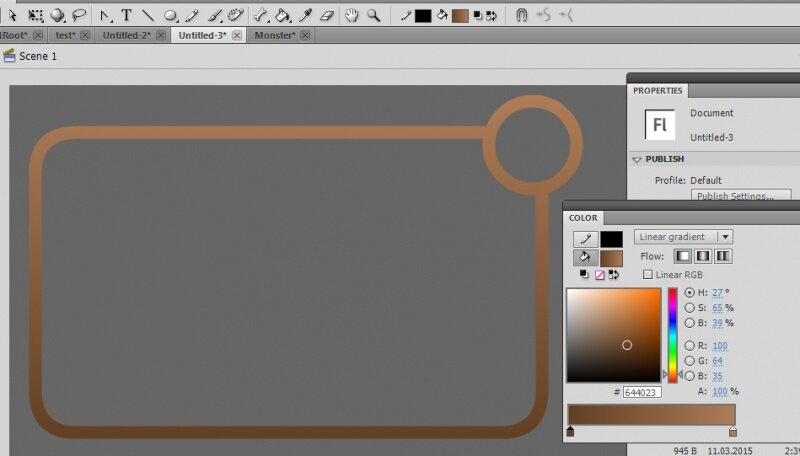Viewport: 800px width, 456px height.
Task: Select the S saturation radio button
Action: (x=689, y=308)
